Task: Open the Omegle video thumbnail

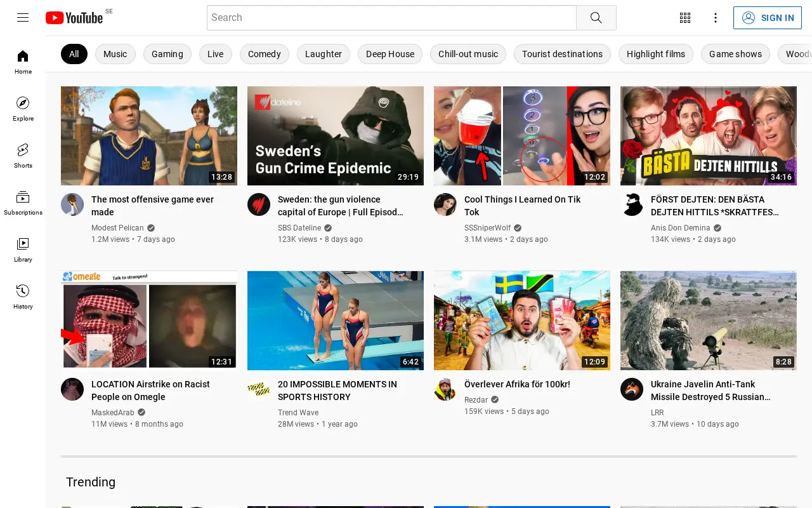Action: coord(149,321)
